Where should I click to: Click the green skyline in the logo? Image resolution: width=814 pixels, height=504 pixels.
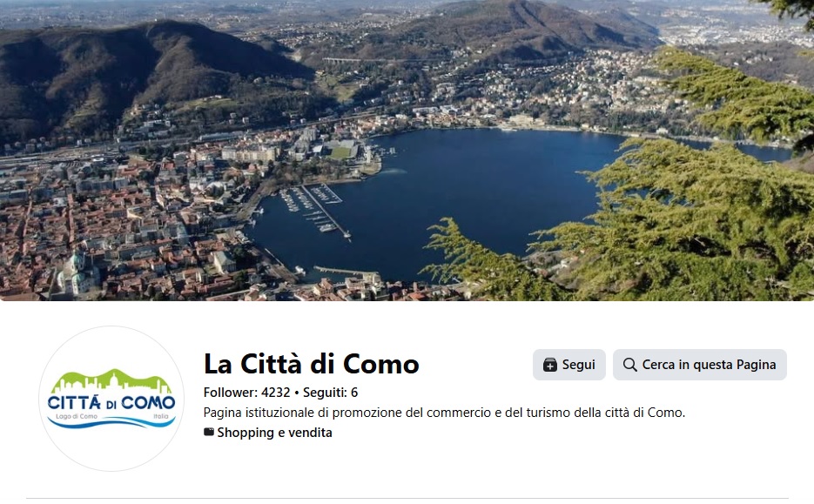[x=111, y=382]
